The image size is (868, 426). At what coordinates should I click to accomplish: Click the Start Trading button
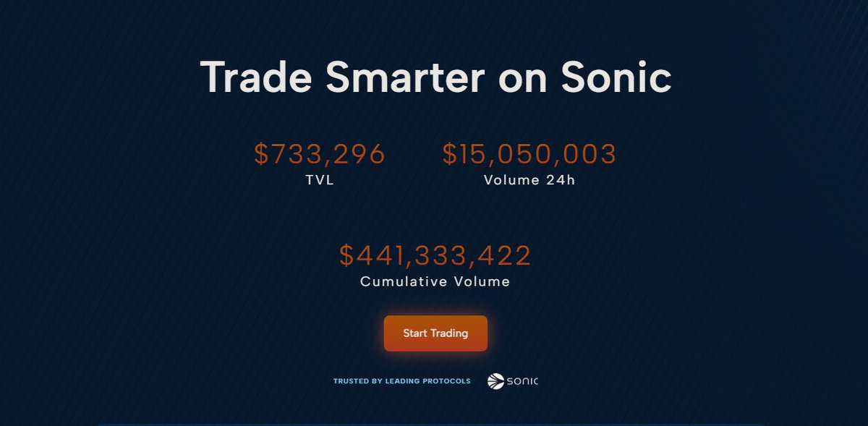click(x=435, y=333)
